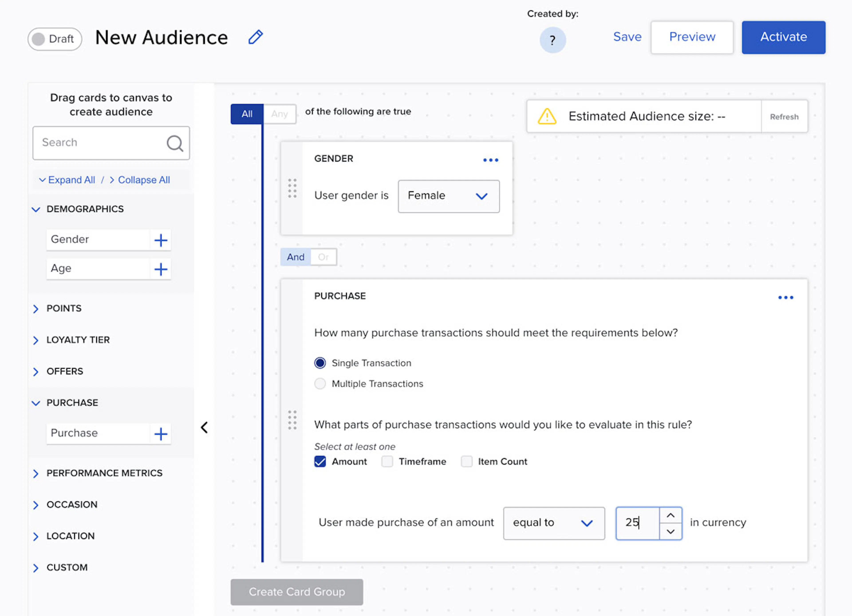Increase amount with up stepper arrow

pos(671,515)
